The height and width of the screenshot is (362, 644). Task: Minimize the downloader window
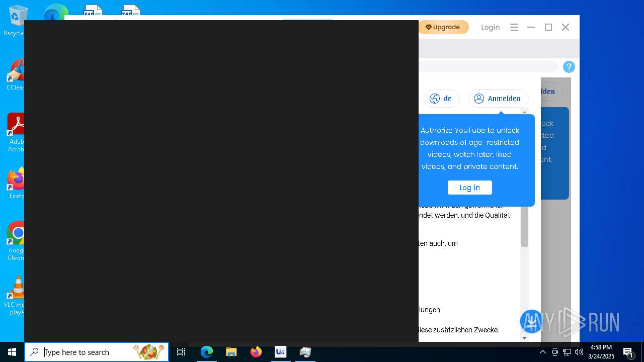click(x=531, y=27)
